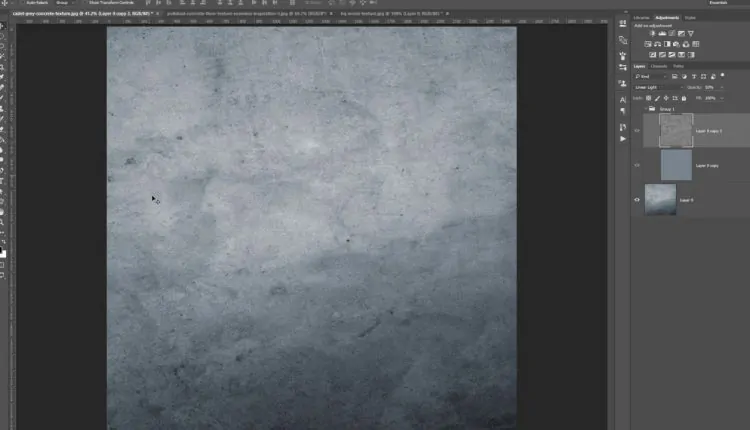Hide the Layer 0 copy 2 layer

click(638, 130)
